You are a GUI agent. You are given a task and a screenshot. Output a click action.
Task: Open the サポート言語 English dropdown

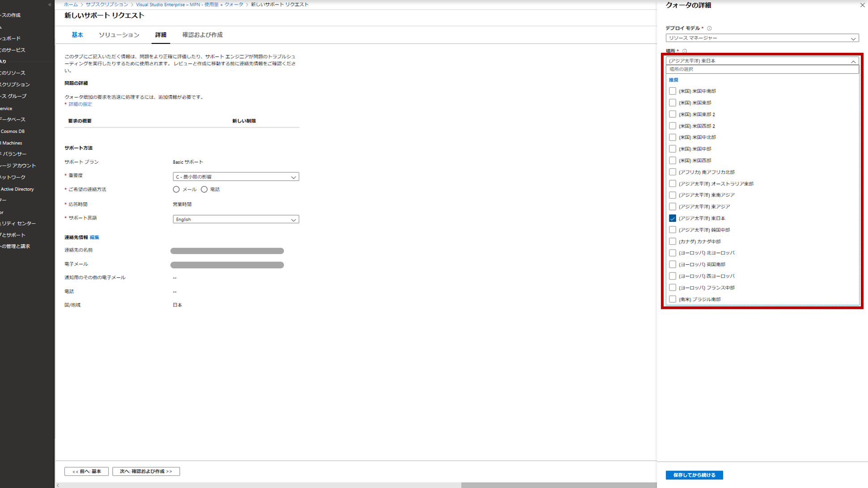coord(236,220)
